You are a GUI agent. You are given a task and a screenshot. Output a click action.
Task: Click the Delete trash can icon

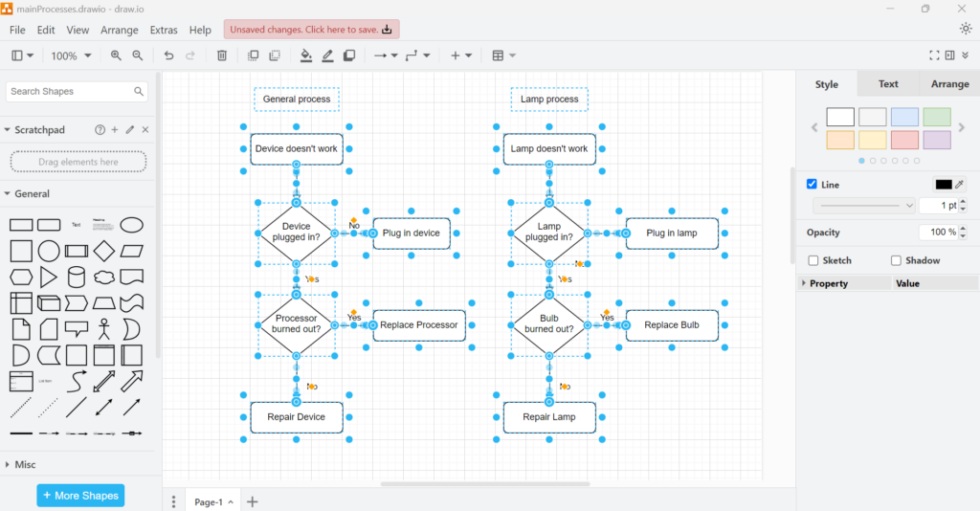222,56
